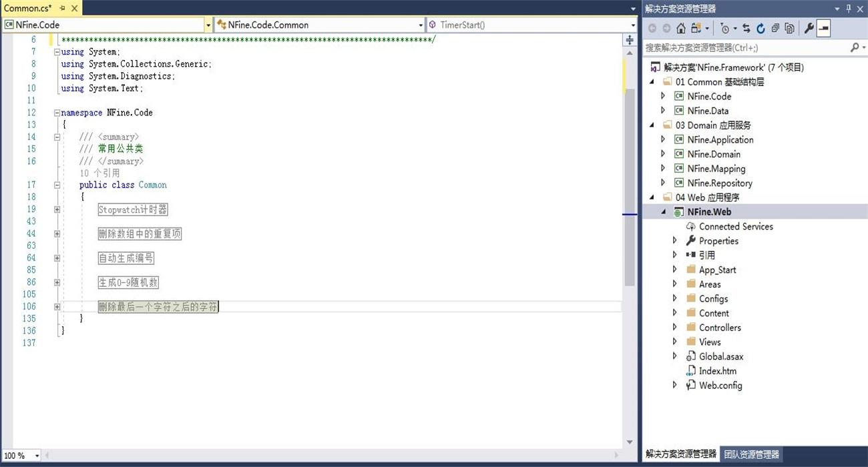
Task: Click the forward arrow in Solution Explorer toolbar
Action: [x=666, y=28]
